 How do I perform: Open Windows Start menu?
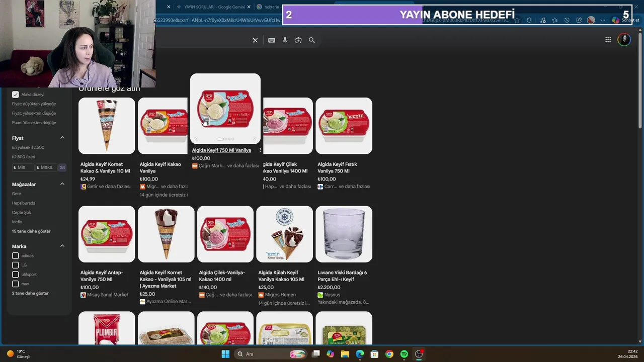point(225,354)
